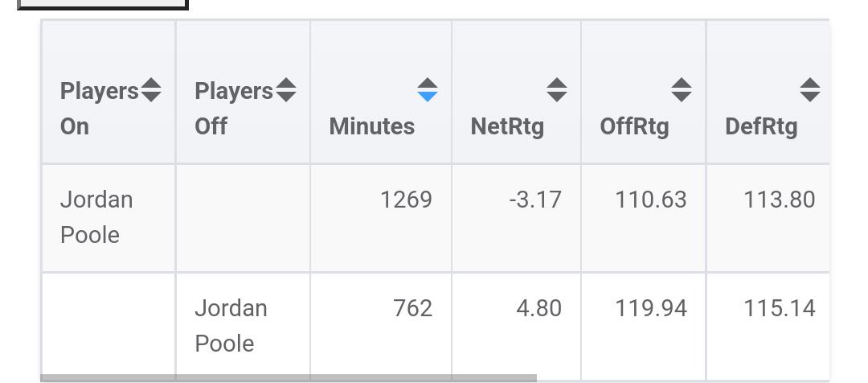
Task: Click the -3.17 NetRtg value
Action: click(535, 200)
